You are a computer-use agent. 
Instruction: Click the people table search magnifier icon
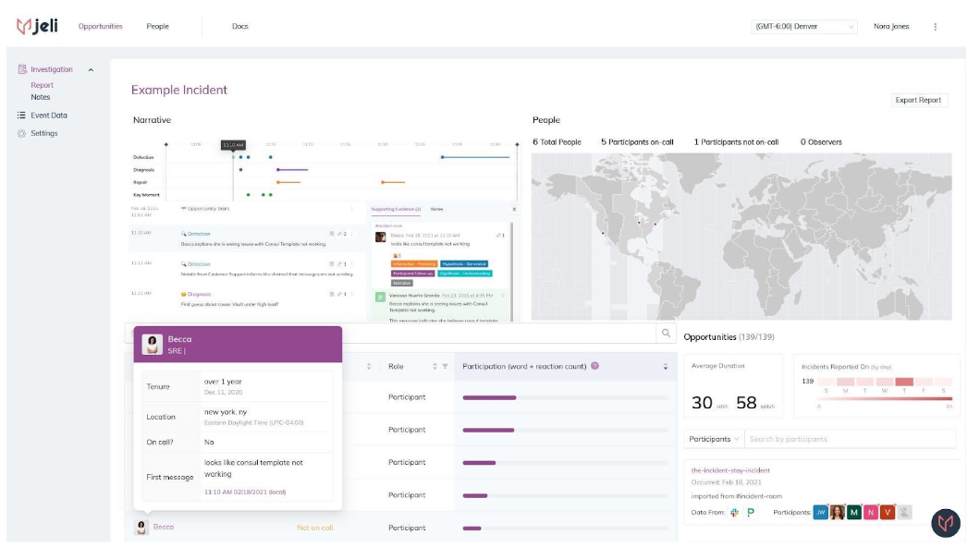point(667,333)
